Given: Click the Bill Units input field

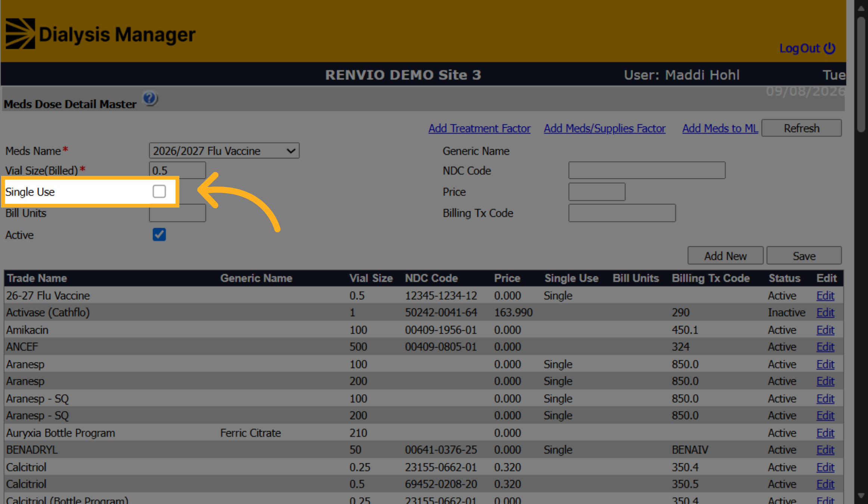Looking at the screenshot, I should (177, 213).
